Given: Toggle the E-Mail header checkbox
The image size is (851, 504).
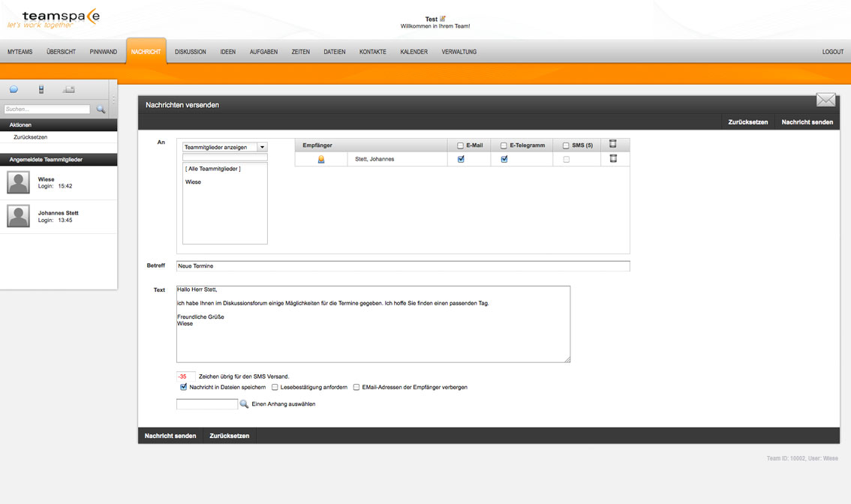Looking at the screenshot, I should 460,145.
